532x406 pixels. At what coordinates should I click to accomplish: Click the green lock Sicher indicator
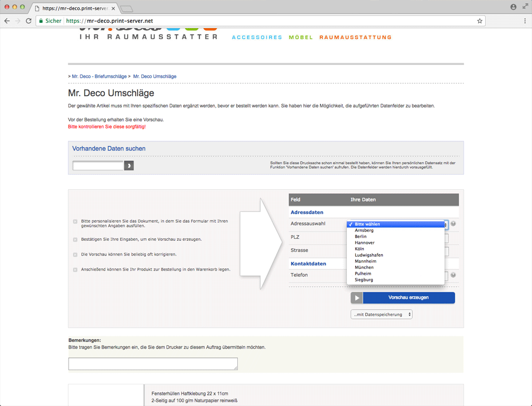click(x=50, y=21)
